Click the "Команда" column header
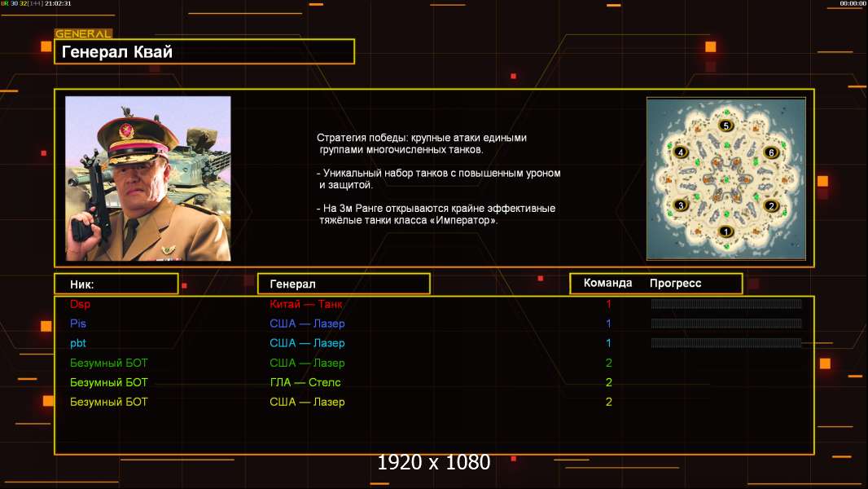 coord(607,283)
